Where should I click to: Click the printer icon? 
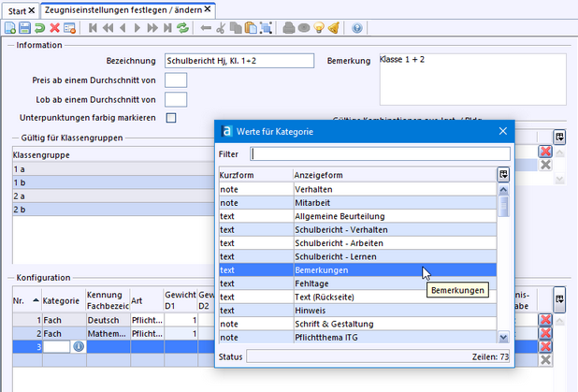point(289,28)
